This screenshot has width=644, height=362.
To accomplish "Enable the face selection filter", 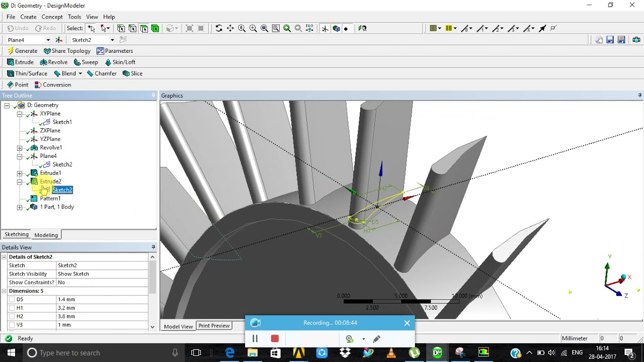I will (144, 28).
